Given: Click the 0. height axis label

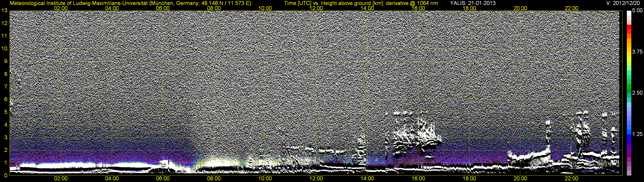Looking at the screenshot, I should 6,176.
